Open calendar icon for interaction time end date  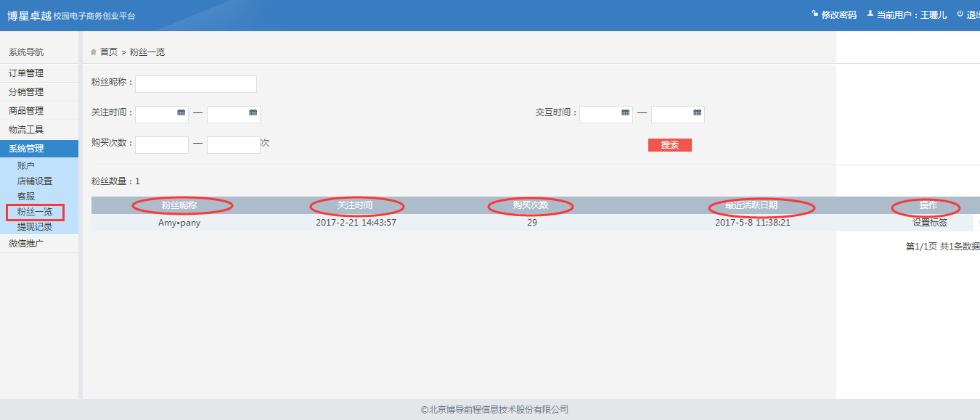coord(698,113)
